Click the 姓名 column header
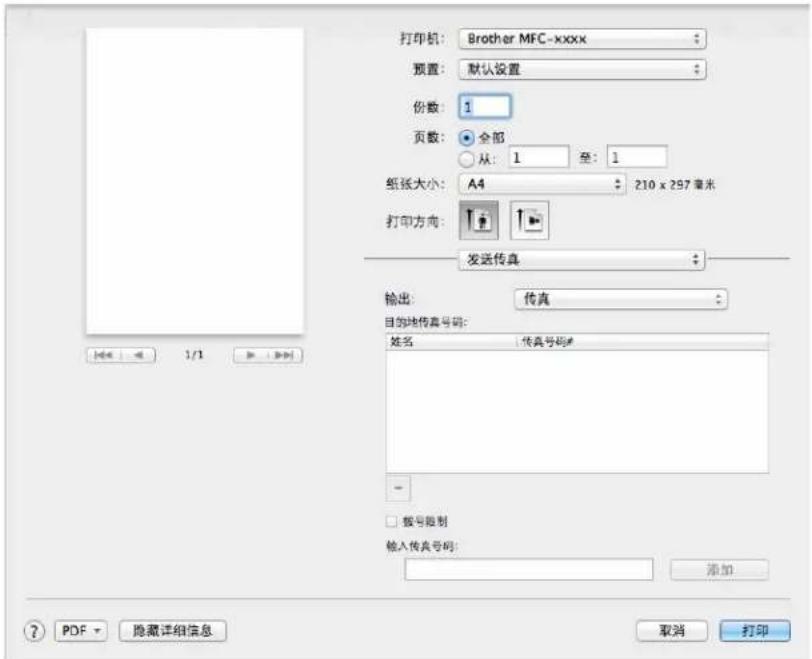This screenshot has height=659, width=812. click(452, 342)
